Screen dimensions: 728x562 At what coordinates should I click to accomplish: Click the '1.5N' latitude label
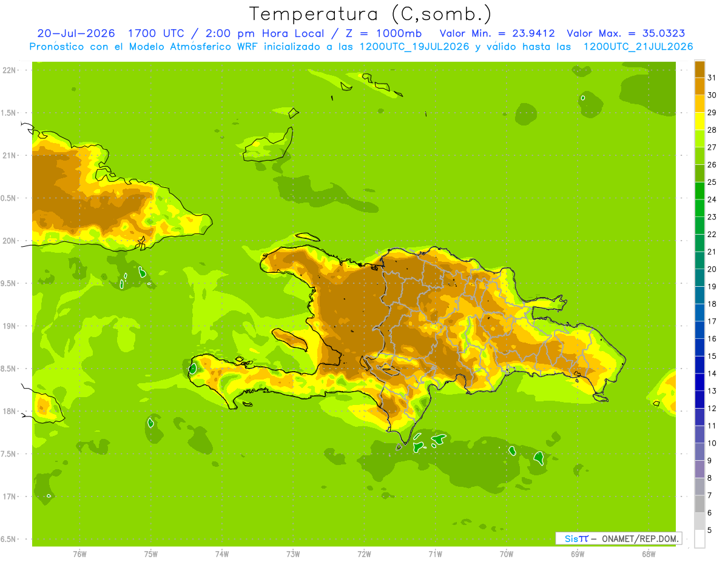point(9,113)
